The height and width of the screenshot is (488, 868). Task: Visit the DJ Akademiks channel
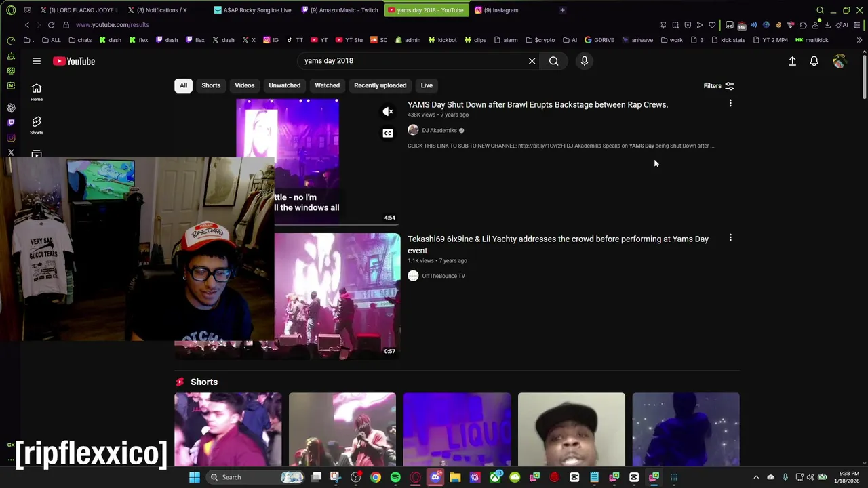pyautogui.click(x=439, y=131)
